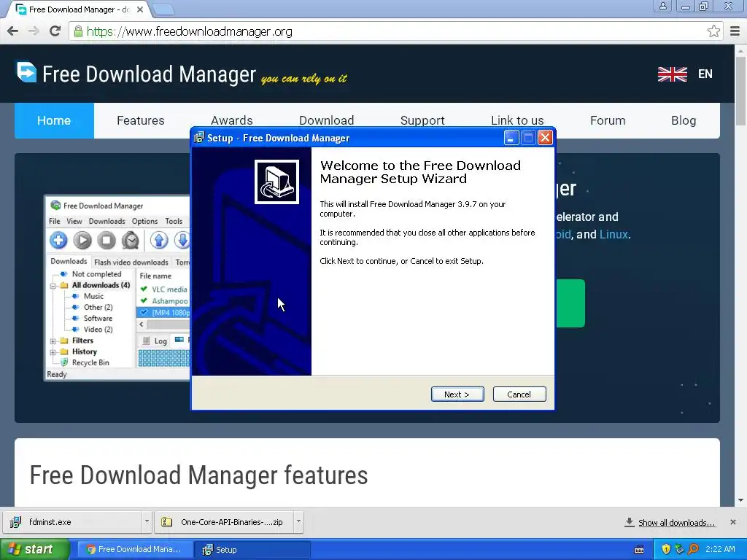Click the setup wizard installer icon image
Image resolution: width=747 pixels, height=560 pixels.
pyautogui.click(x=276, y=182)
